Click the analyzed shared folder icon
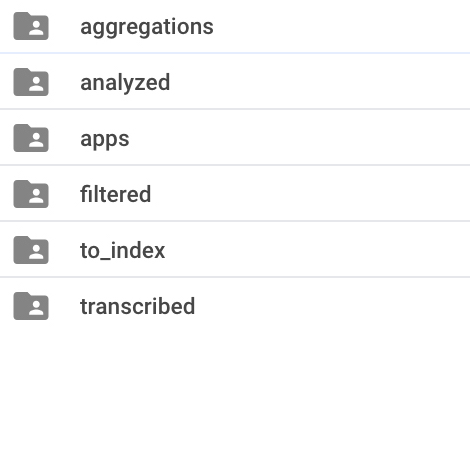This screenshot has height=453, width=470. pyautogui.click(x=31, y=82)
